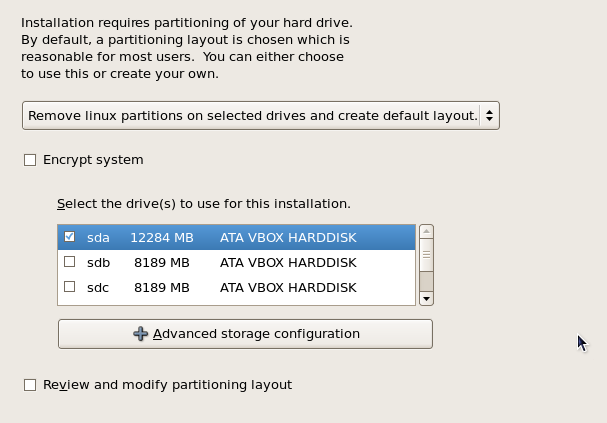The width and height of the screenshot is (607, 423).
Task: Select the sdc drive row
Action: click(x=236, y=287)
